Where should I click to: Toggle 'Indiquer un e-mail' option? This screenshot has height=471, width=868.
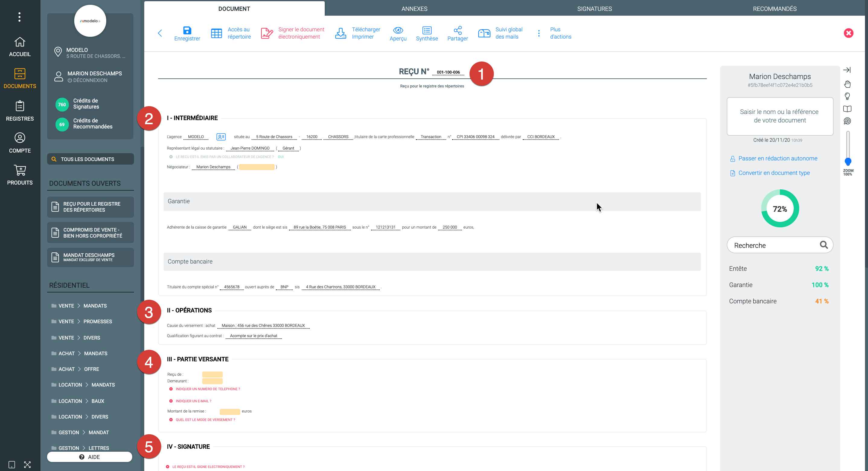coord(171,401)
